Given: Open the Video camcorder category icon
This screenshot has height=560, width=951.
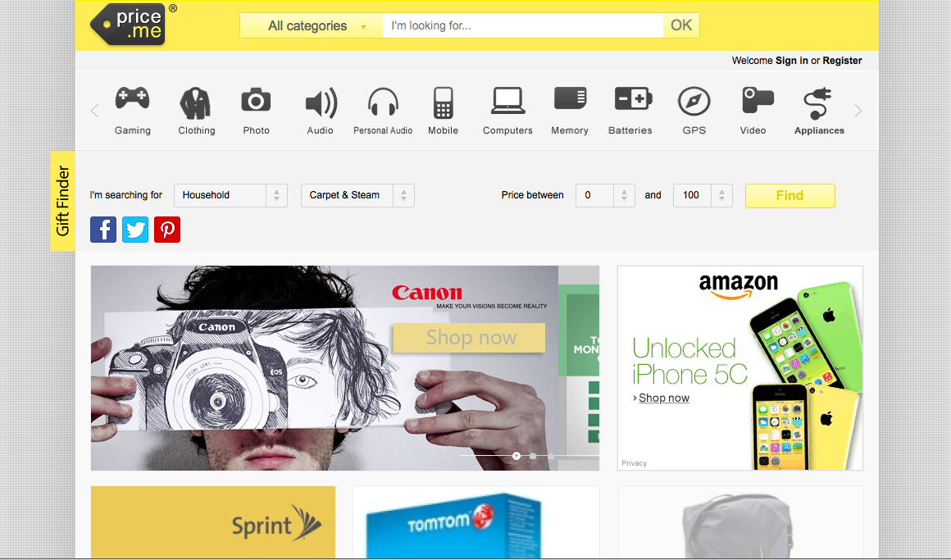Looking at the screenshot, I should pyautogui.click(x=757, y=100).
